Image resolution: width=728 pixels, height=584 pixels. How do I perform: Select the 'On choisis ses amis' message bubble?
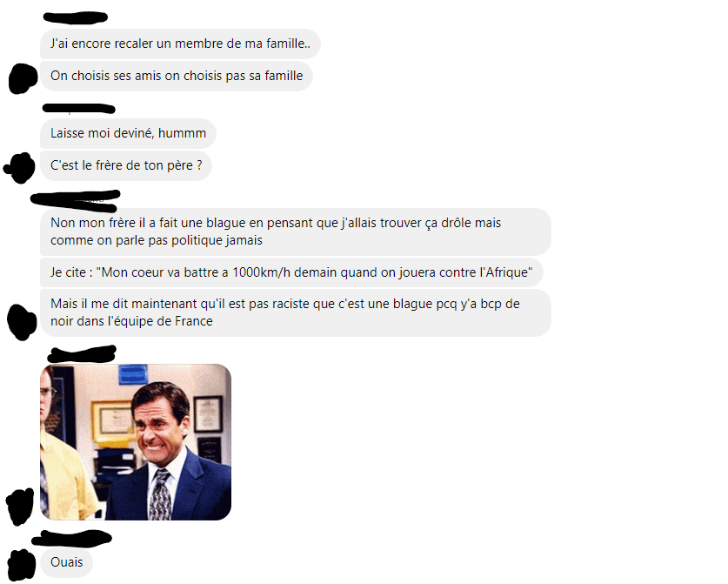(177, 76)
